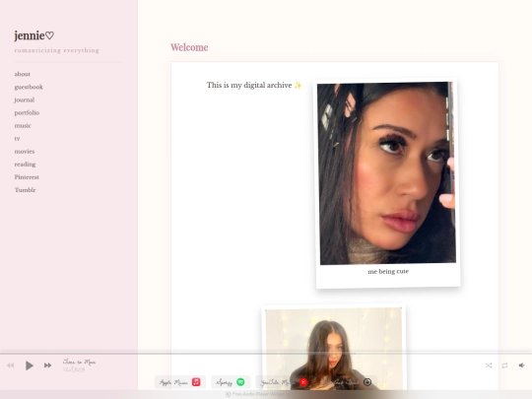
Task: Open the guestbook page
Action: 29,87
